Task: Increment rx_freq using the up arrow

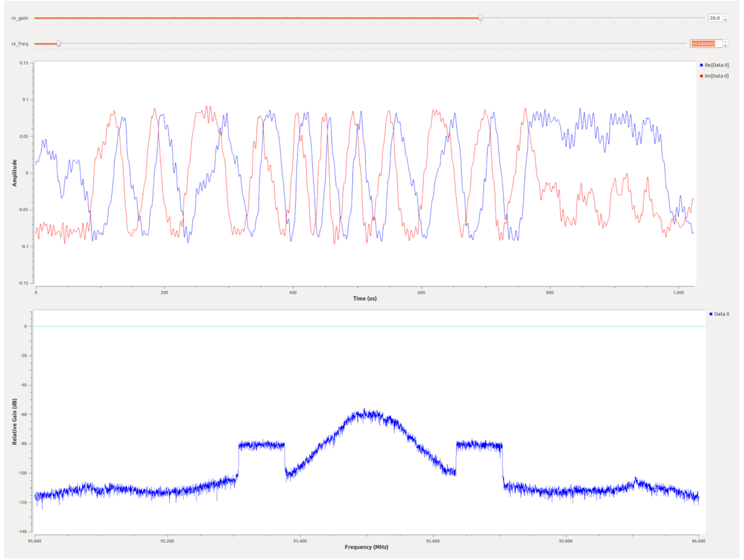Action: coord(725,42)
